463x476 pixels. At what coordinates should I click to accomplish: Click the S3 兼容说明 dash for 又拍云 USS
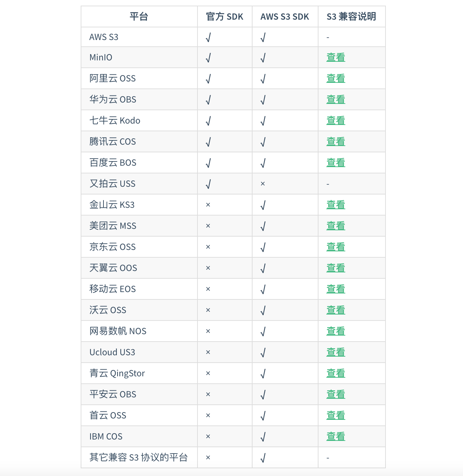point(328,184)
